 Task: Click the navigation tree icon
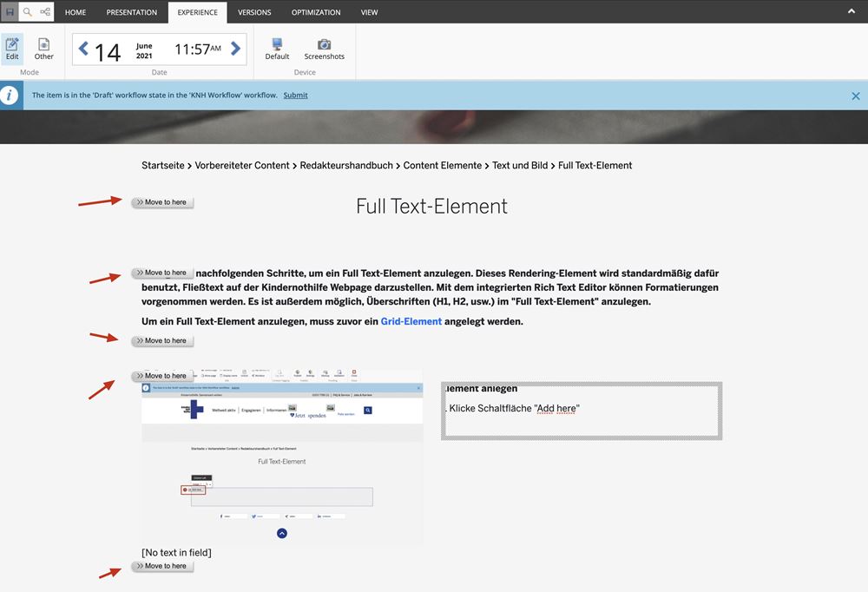[45, 12]
